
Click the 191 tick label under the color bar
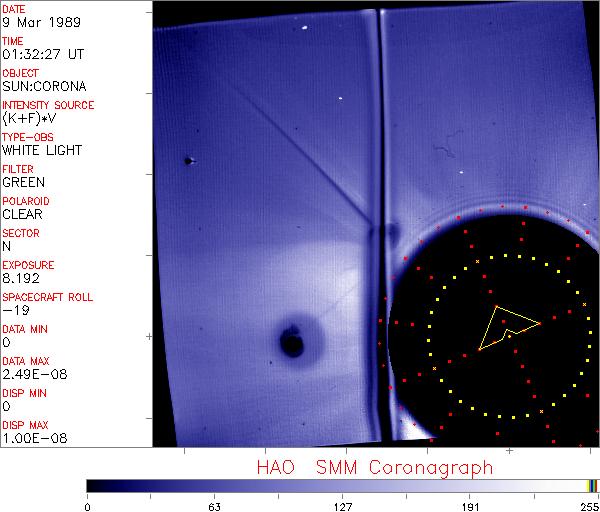pos(470,505)
